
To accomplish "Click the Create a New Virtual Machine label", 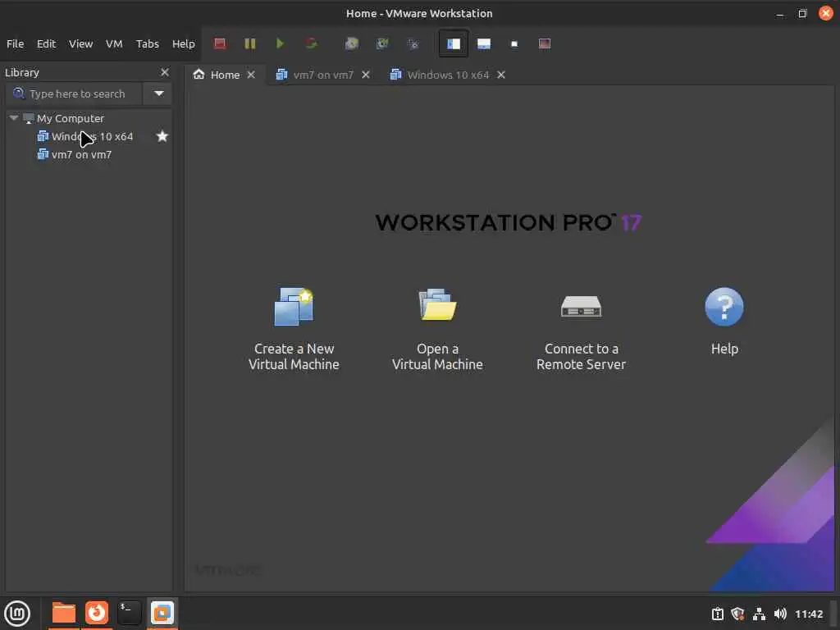I will 294,356.
